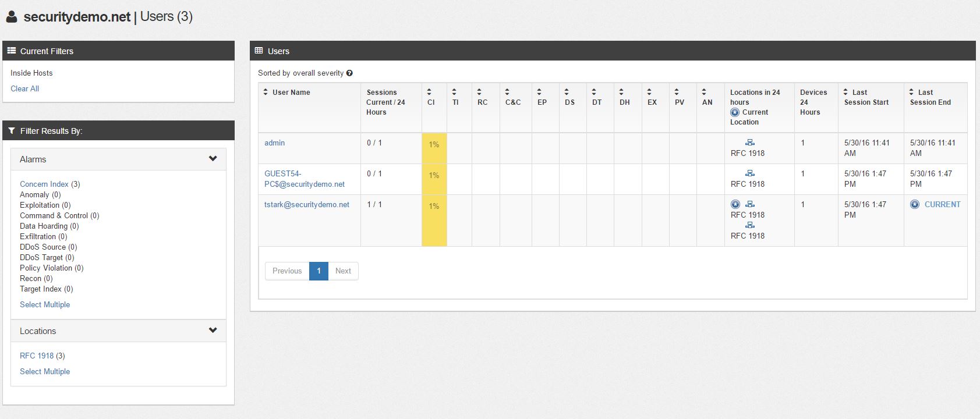Open GUEST54-PC$@securitydemo.net user link
Viewport: 980px width, 419px height.
tap(305, 179)
